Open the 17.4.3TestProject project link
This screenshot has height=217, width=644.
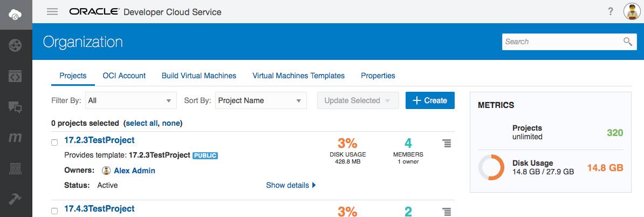click(x=99, y=209)
